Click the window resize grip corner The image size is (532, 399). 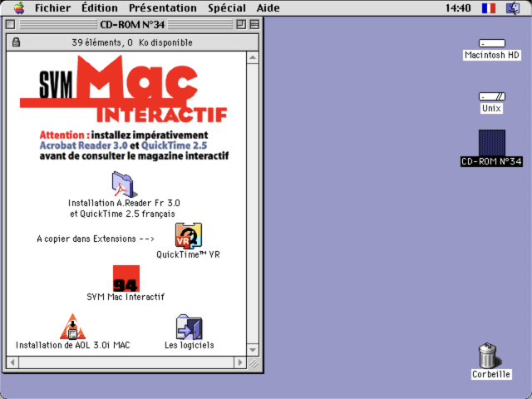[254, 363]
